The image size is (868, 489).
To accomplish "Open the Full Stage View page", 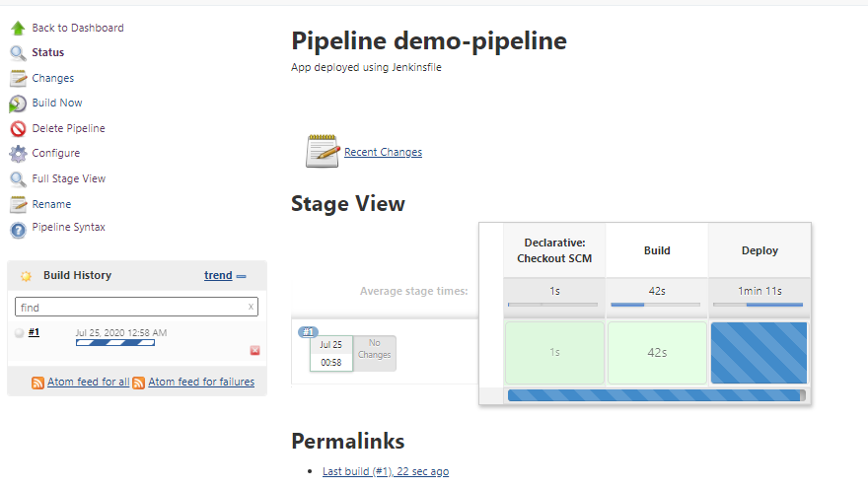I will coord(68,179).
